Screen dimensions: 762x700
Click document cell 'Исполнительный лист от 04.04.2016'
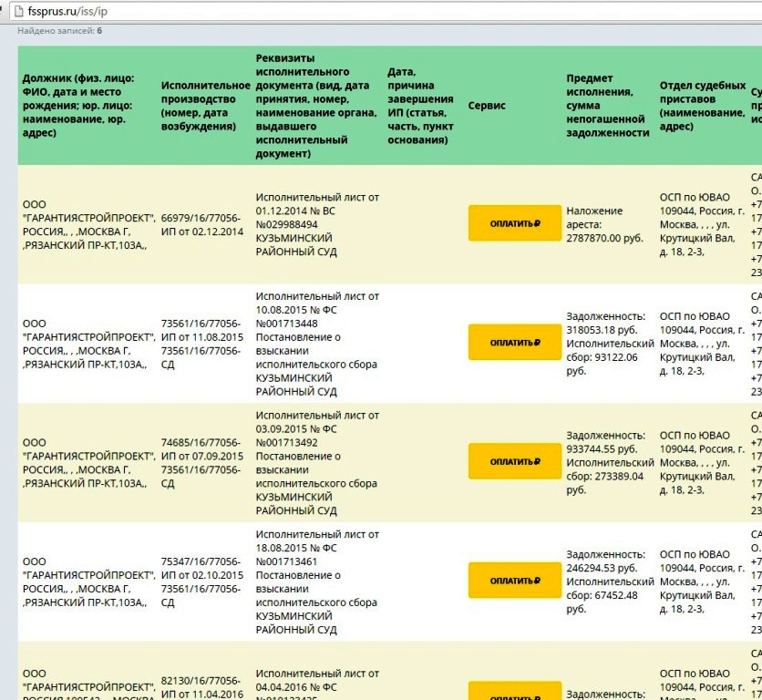pyautogui.click(x=317, y=685)
